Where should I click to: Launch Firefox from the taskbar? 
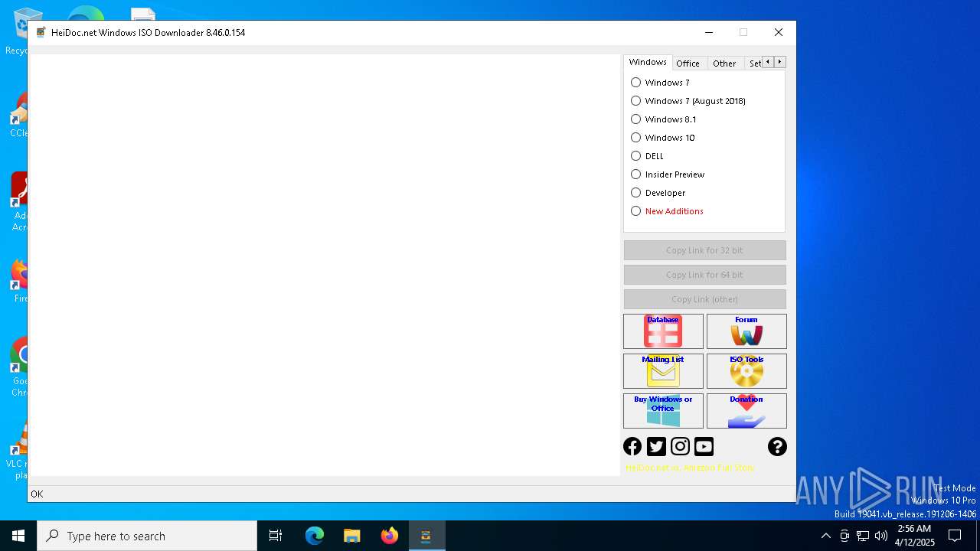click(x=390, y=536)
